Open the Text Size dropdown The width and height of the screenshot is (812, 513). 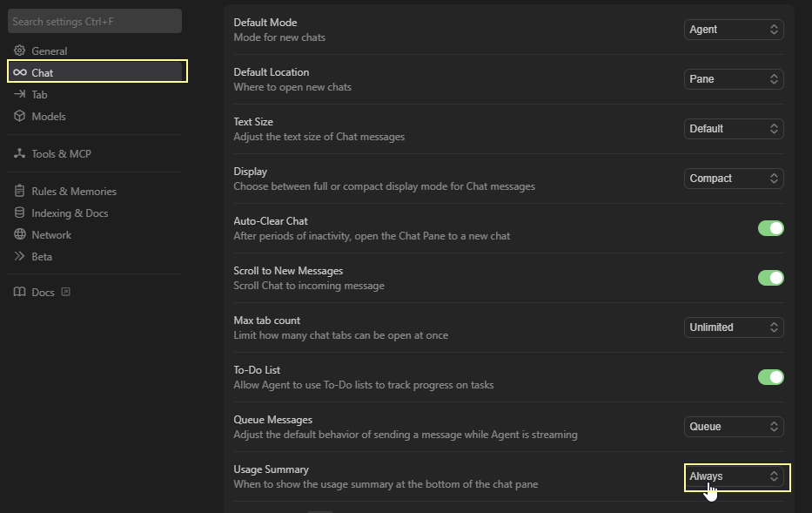[x=734, y=129]
